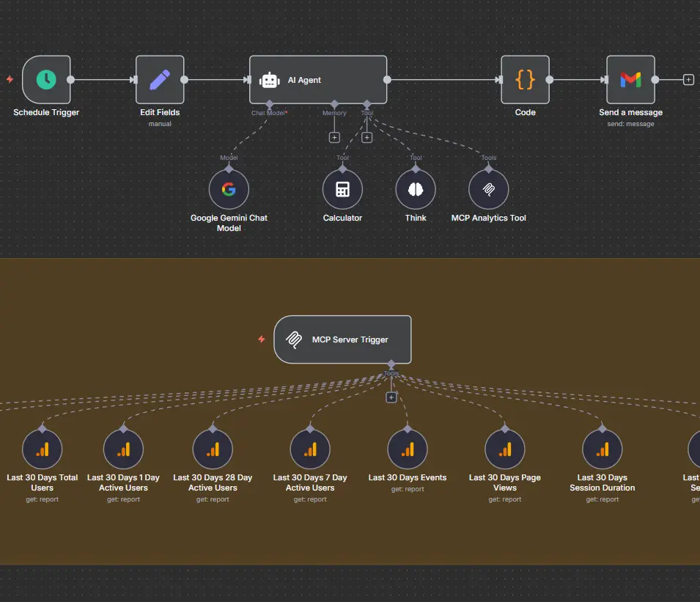Image resolution: width=700 pixels, height=602 pixels.
Task: Click the "Schedule Trigger" label text
Action: [x=46, y=112]
